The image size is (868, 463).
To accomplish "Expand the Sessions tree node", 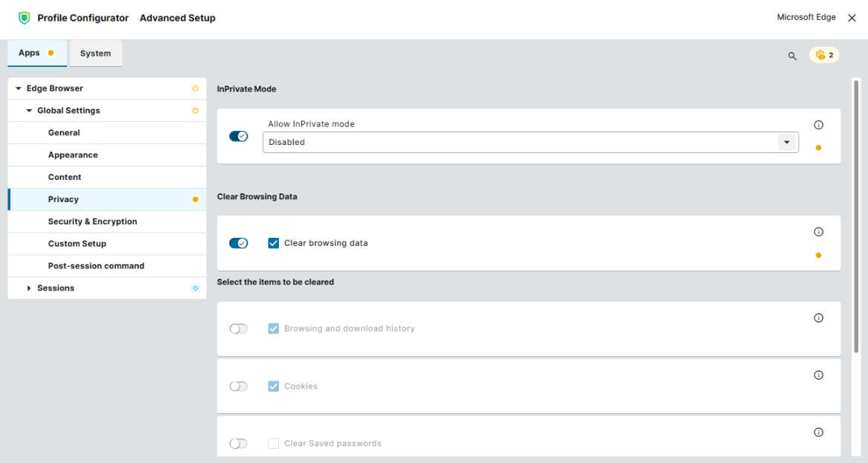I will 29,288.
